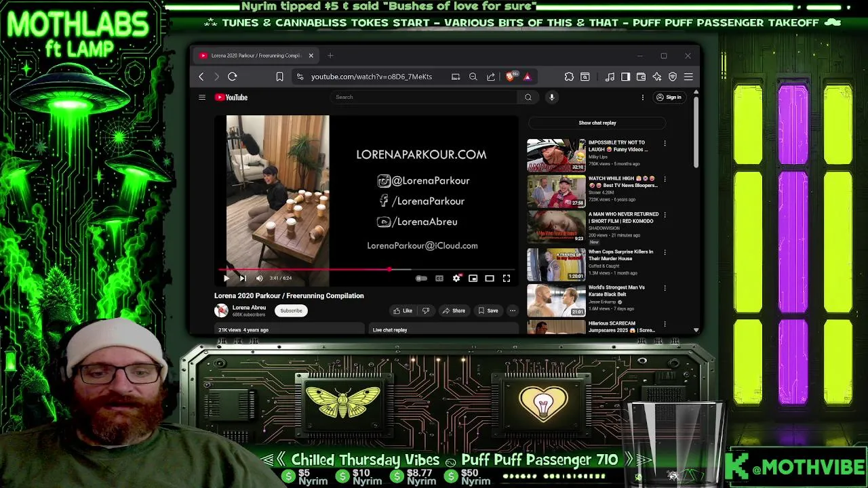Open the VPN shield icon
The width and height of the screenshot is (868, 488).
tap(673, 77)
